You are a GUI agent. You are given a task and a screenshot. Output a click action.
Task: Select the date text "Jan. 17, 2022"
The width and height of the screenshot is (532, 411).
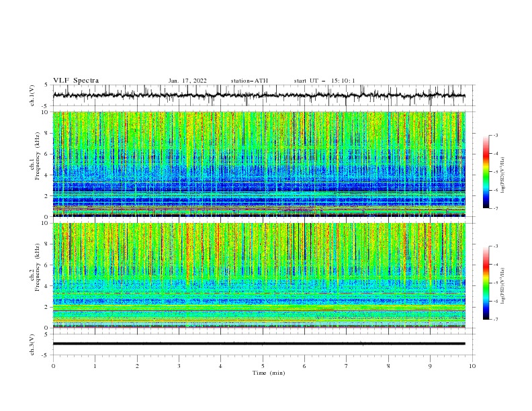coord(187,81)
